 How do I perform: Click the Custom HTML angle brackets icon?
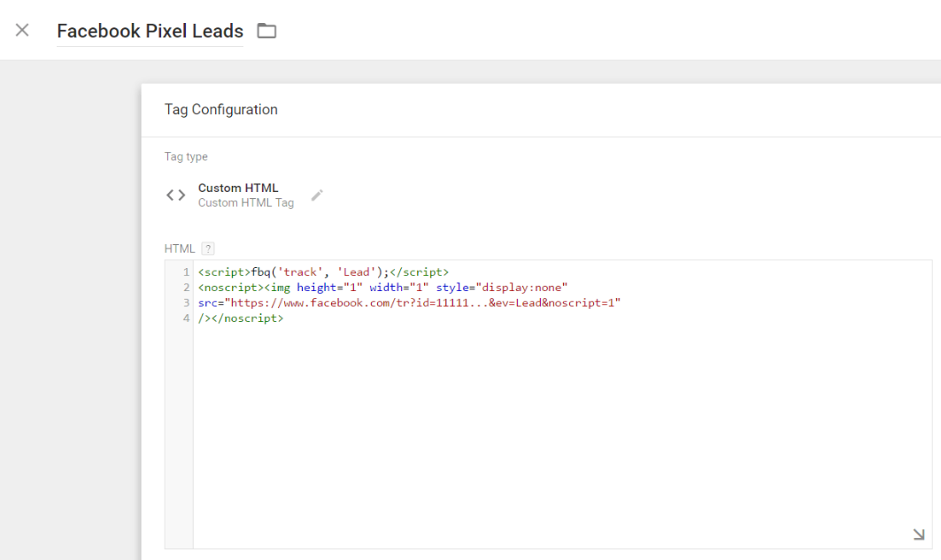pyautogui.click(x=176, y=195)
